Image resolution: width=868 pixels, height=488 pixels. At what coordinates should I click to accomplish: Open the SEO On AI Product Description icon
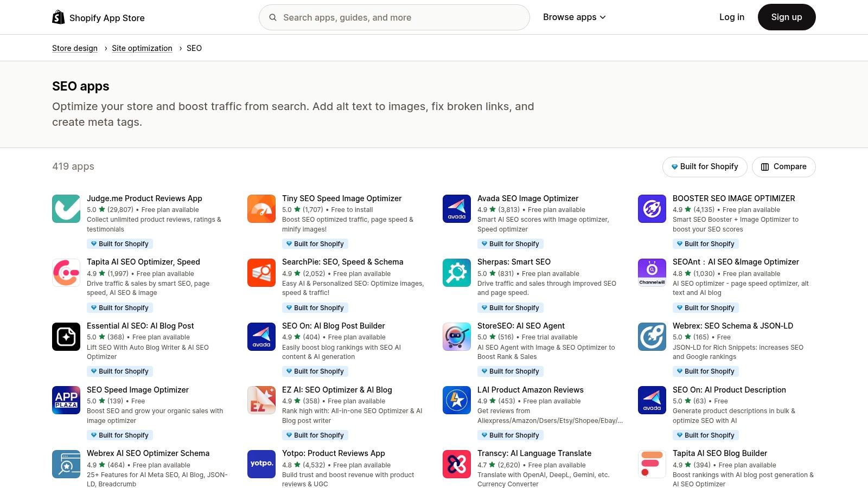[652, 400]
